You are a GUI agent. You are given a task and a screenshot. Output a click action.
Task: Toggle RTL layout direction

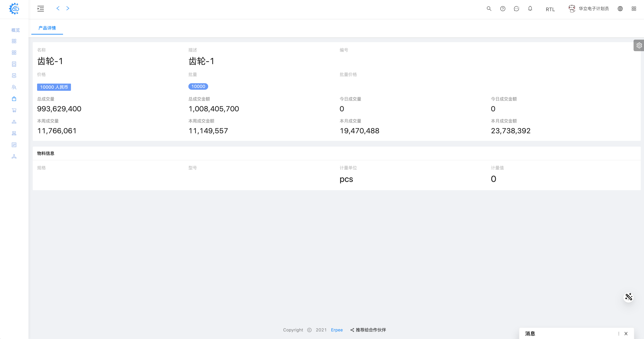click(550, 9)
